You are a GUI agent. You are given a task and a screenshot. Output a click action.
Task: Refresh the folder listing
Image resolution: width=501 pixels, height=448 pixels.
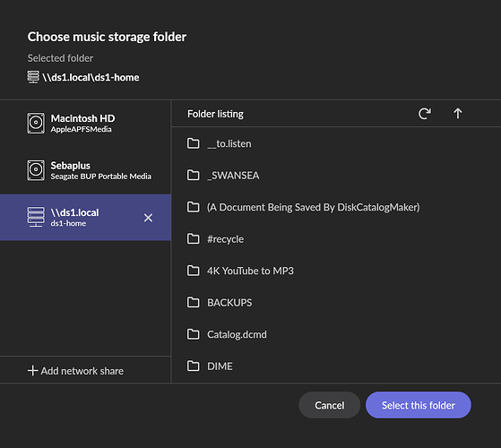(424, 114)
